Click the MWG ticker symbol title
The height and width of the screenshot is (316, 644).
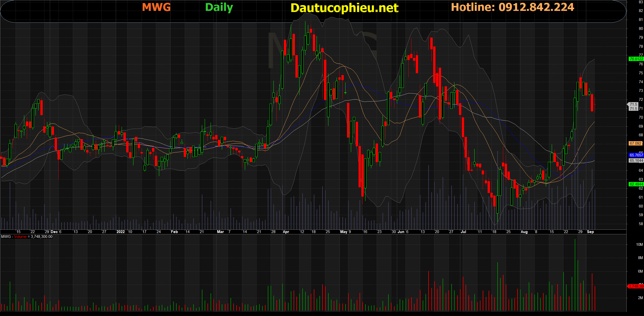pyautogui.click(x=156, y=7)
